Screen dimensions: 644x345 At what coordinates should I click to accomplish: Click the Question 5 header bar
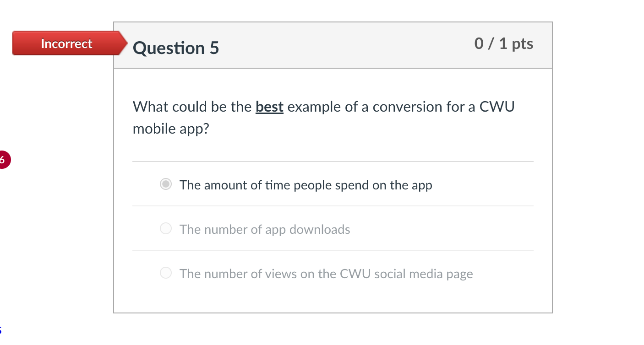pos(333,45)
